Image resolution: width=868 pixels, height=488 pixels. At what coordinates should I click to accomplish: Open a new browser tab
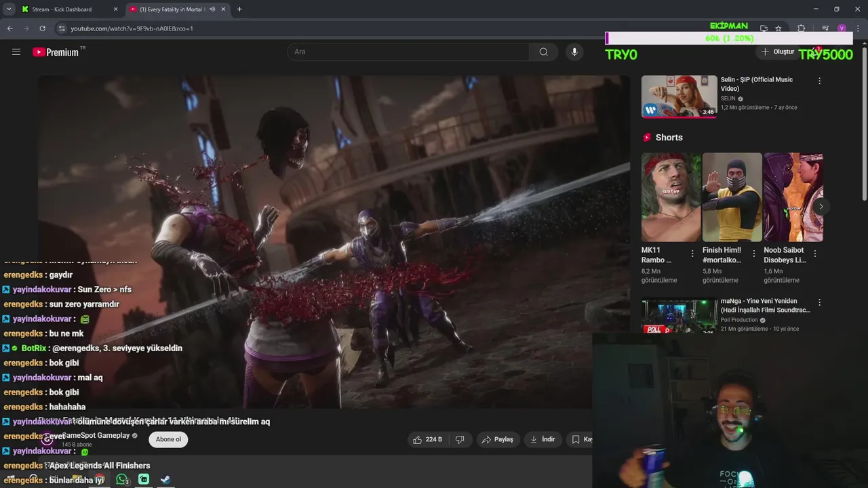click(239, 9)
